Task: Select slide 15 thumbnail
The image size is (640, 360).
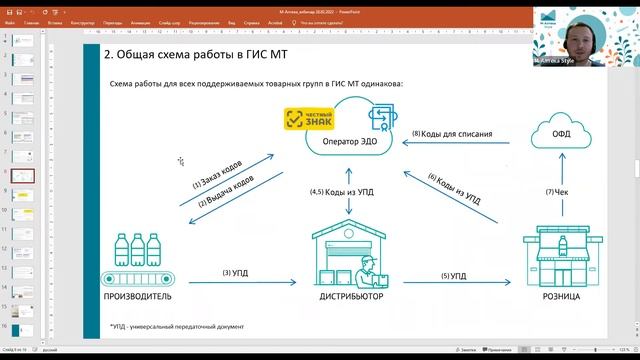Action: tap(22, 311)
